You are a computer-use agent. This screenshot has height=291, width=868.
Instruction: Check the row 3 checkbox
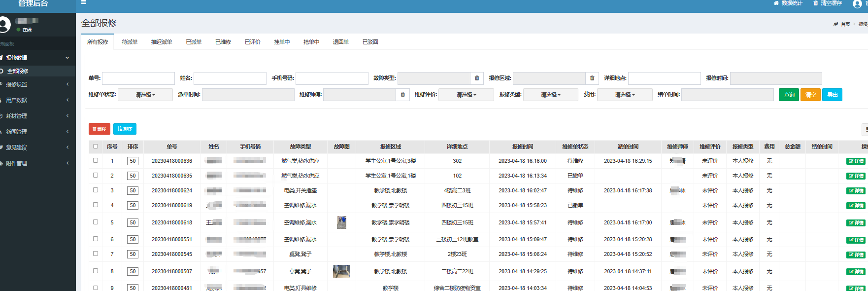pyautogui.click(x=96, y=190)
